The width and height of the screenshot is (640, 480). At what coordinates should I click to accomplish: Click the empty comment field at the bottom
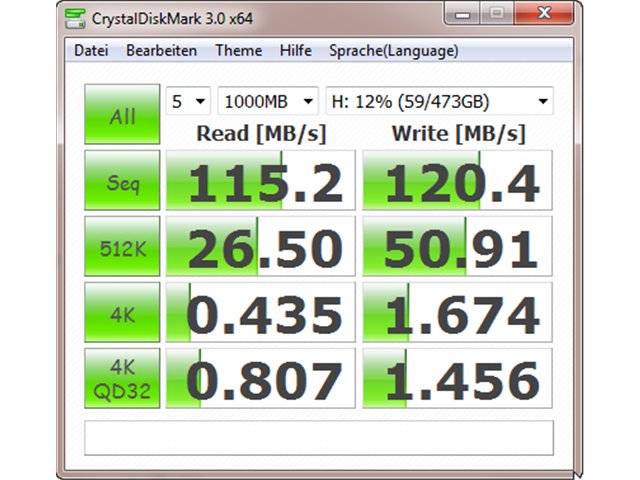coord(319,438)
